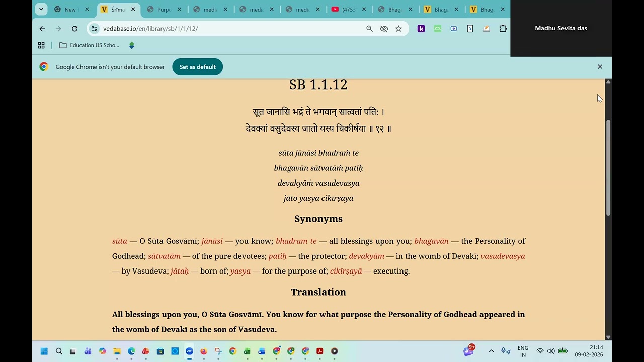This screenshot has width=644, height=362.
Task: Open the Education US Scho... bookmarks folder
Action: 89,45
